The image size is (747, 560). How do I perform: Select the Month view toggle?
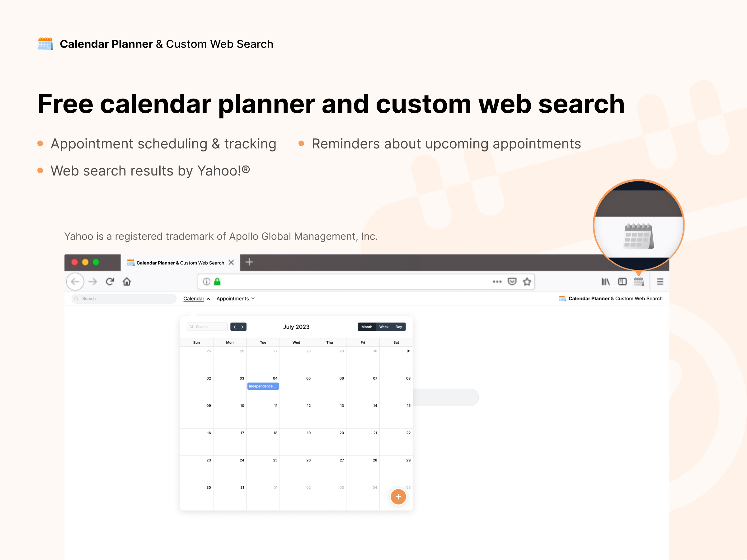366,326
